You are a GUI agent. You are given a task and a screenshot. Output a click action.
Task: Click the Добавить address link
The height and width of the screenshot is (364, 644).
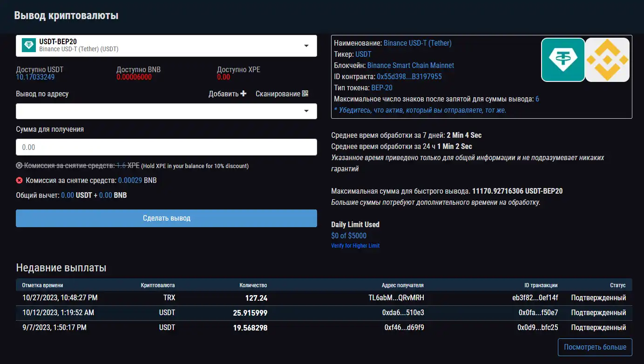point(227,94)
